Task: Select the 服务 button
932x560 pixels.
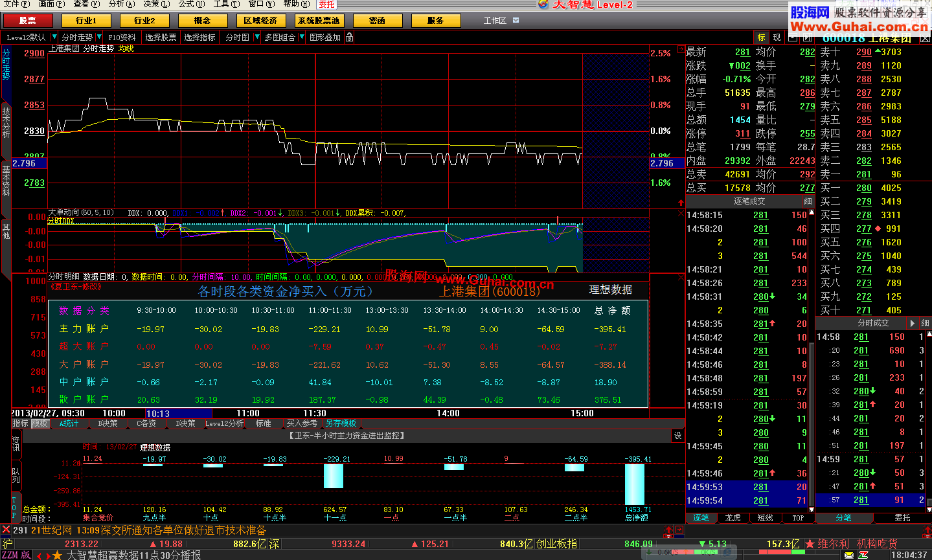Action: [x=436, y=21]
